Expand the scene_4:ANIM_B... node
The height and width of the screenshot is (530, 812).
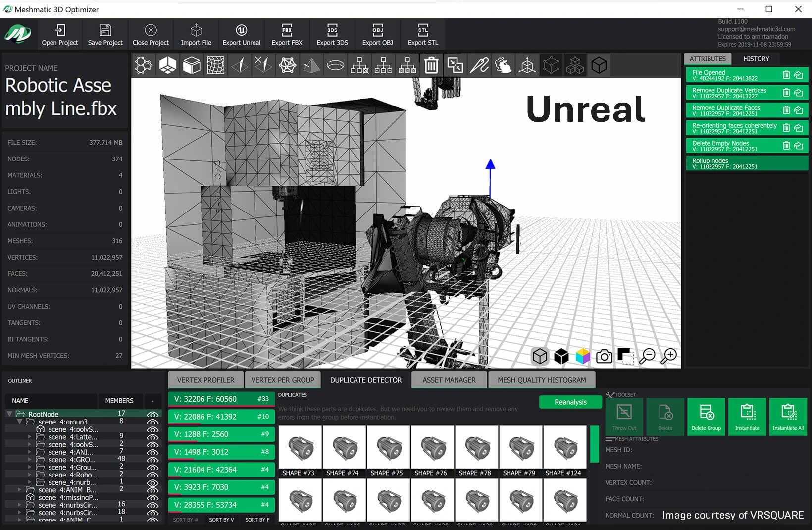point(20,490)
